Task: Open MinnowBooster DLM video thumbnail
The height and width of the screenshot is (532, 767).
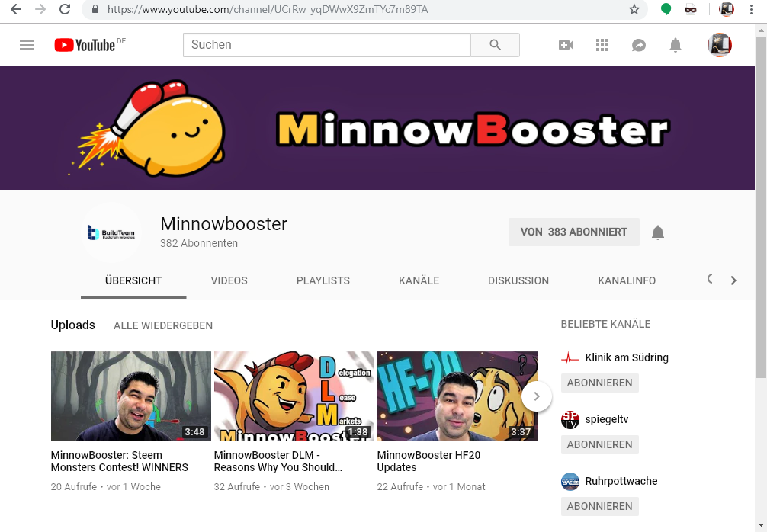Action: click(294, 396)
